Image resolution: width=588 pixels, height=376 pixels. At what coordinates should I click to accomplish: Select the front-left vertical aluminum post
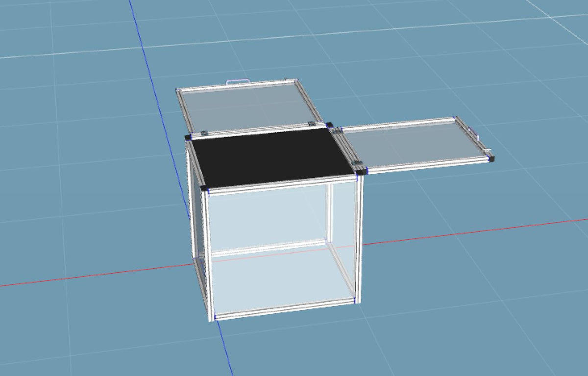point(208,255)
